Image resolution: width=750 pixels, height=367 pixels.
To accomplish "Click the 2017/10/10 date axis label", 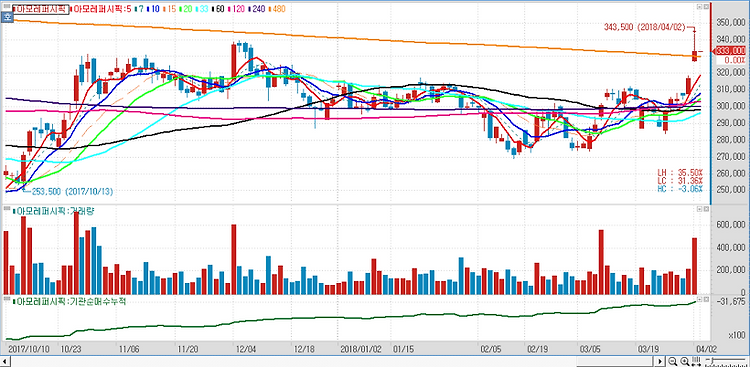I will coord(29,348).
